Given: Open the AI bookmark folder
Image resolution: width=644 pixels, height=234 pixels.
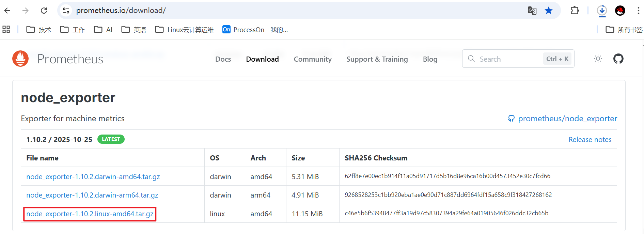Looking at the screenshot, I should tap(103, 30).
